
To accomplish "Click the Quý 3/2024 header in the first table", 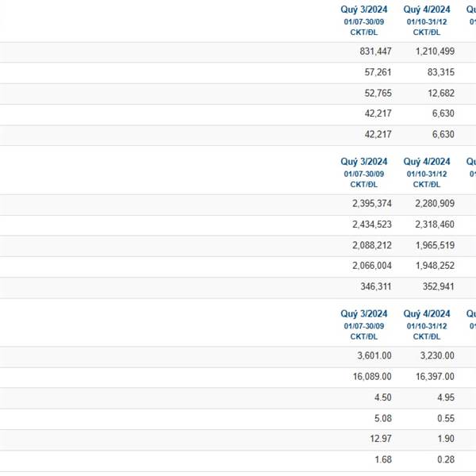I will click(x=363, y=10).
